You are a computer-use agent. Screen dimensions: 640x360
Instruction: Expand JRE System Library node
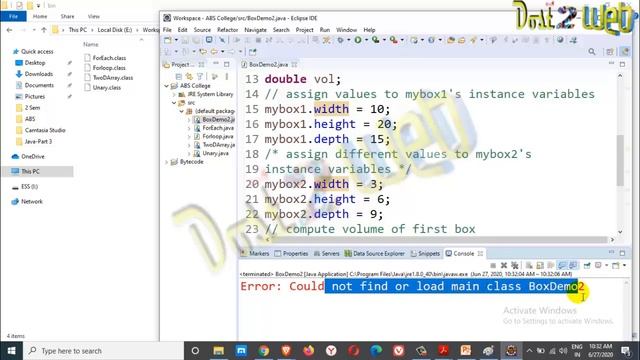coord(174,94)
